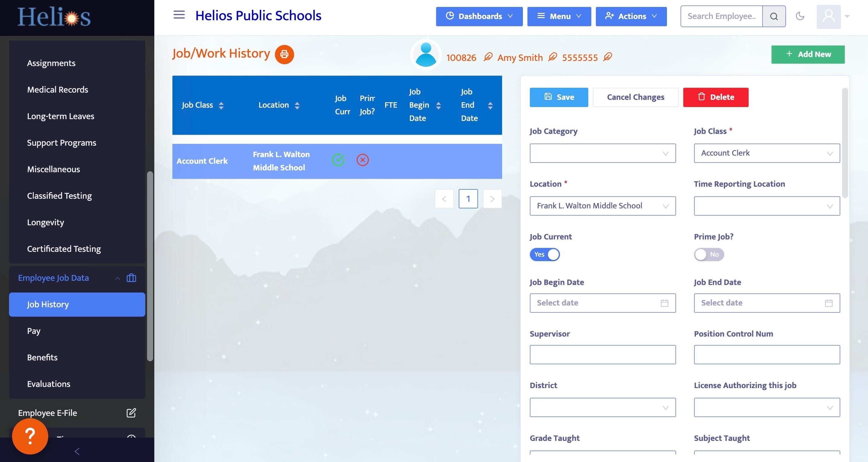Click the hamburger sidebar toggle icon
The height and width of the screenshot is (462, 868).
(179, 15)
